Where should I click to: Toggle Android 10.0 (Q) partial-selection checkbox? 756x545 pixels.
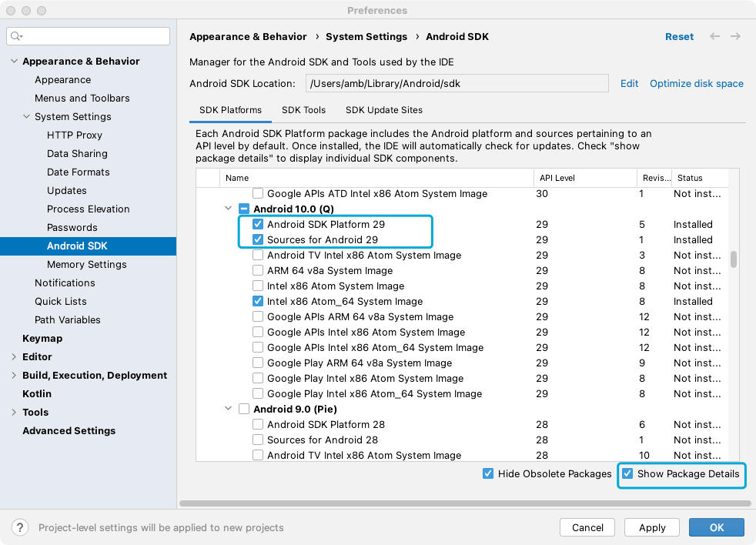pos(244,209)
